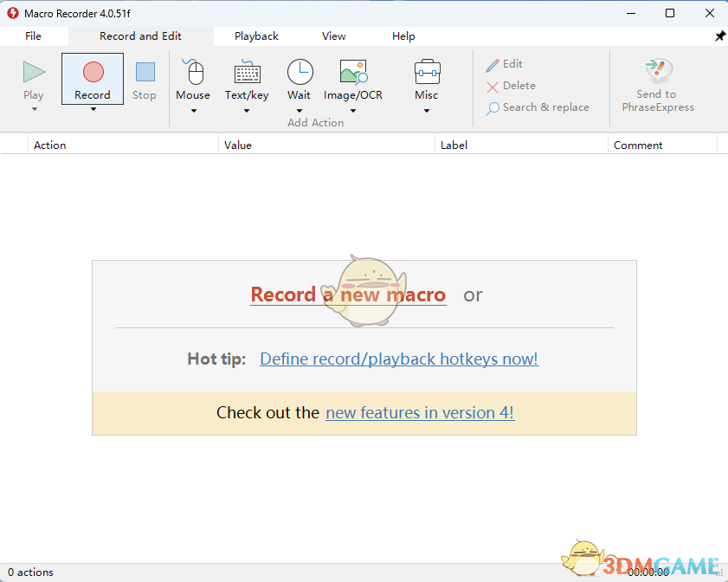
Task: Select the Play icon to run the macro
Action: click(x=34, y=73)
